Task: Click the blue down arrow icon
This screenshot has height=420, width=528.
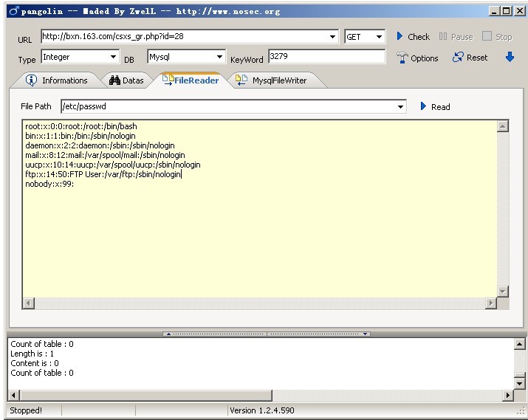Action: pyautogui.click(x=510, y=58)
